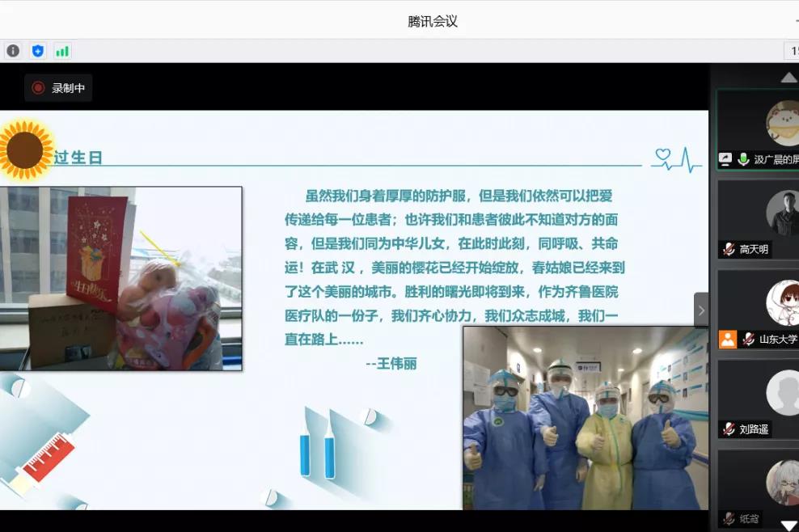
Task: Toggle the green microphone on 汲广晨's tile
Action: click(x=743, y=160)
